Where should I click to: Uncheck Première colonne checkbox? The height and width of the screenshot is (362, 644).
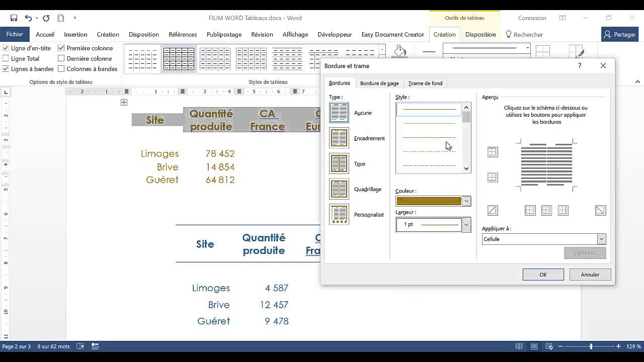click(61, 48)
